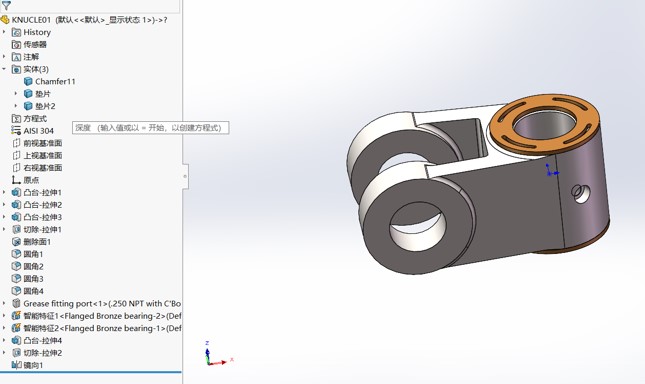Click the 镜向1 mirror feature icon
645x384 pixels.
coord(16,365)
